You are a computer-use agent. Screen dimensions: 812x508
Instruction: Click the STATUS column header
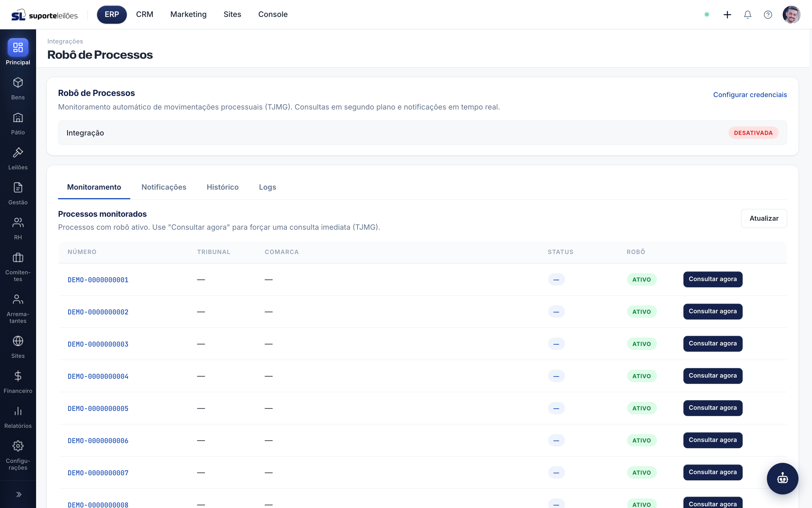(x=560, y=252)
